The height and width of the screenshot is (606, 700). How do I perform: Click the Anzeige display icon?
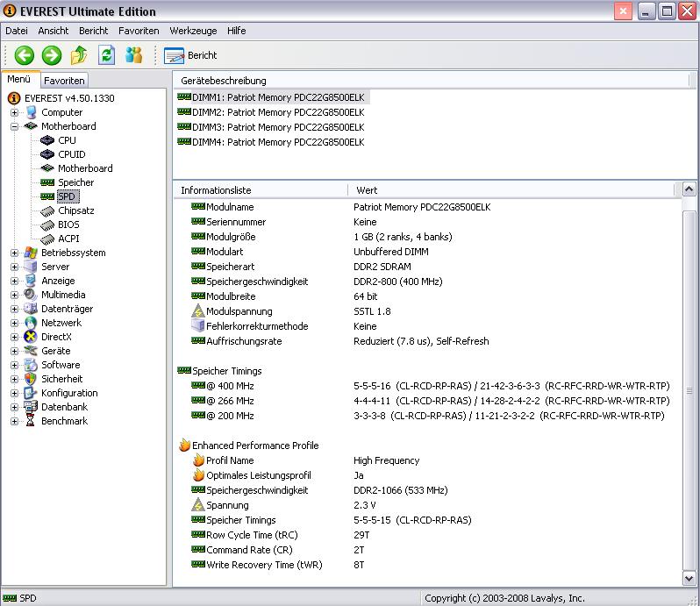[x=31, y=281]
